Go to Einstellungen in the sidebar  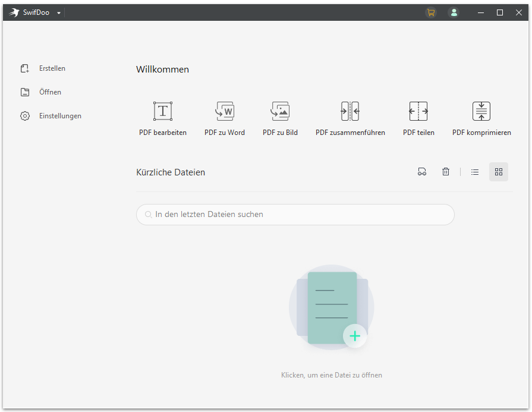[60, 116]
